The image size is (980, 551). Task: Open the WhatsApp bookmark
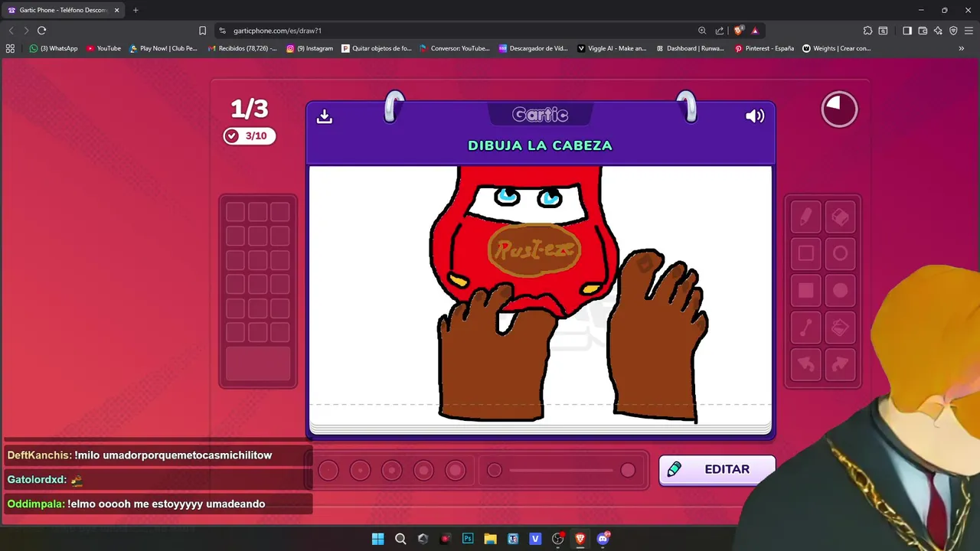coord(54,48)
